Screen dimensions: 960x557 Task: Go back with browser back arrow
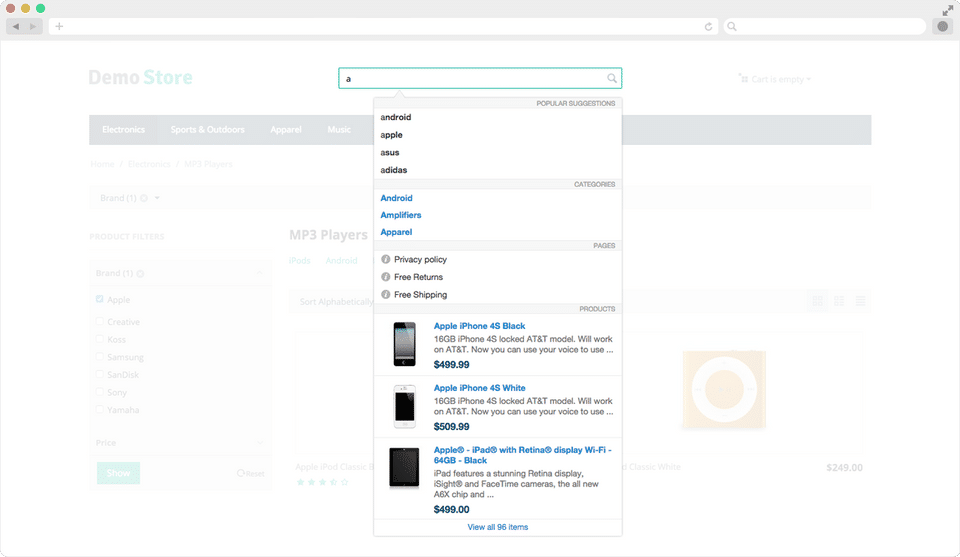coord(15,26)
